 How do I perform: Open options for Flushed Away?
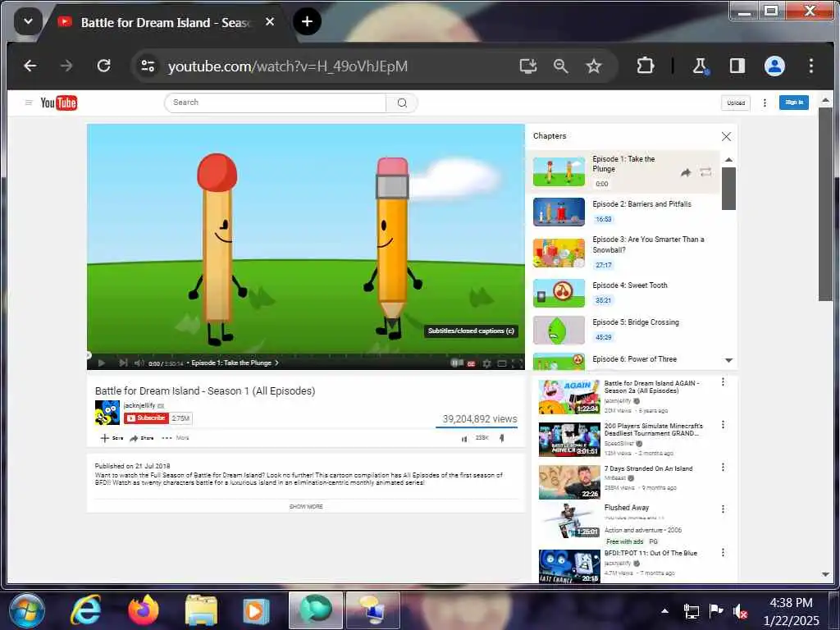(x=723, y=509)
